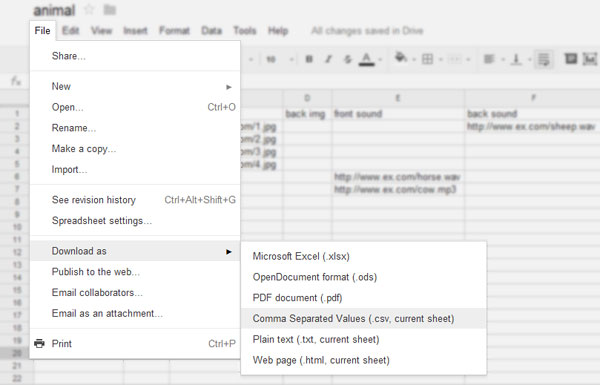
Task: Select Publish to the web...
Action: click(135, 272)
